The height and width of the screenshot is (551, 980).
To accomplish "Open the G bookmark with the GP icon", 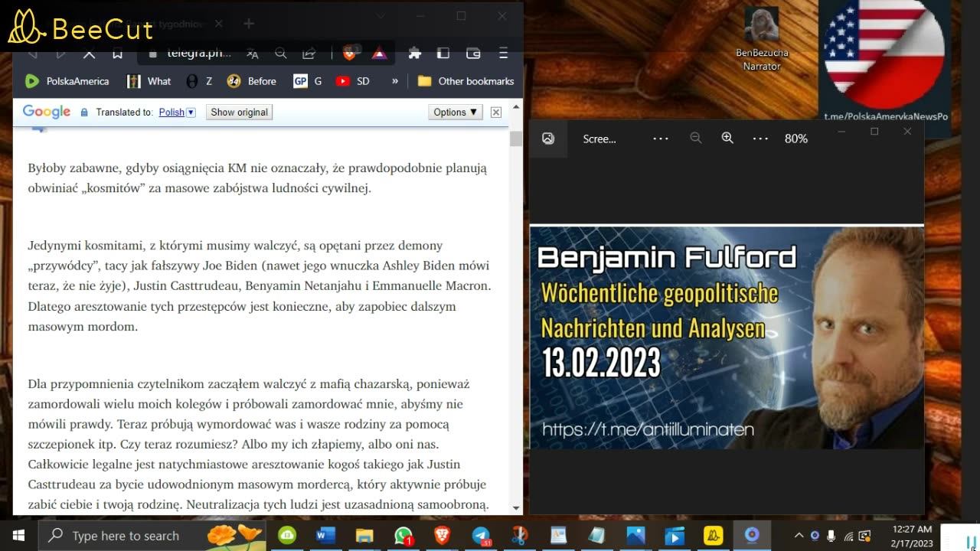I will [308, 81].
